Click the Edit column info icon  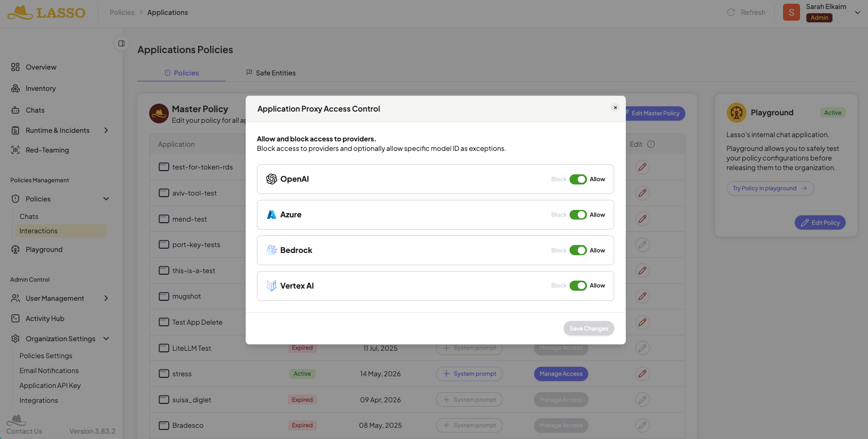click(x=651, y=144)
